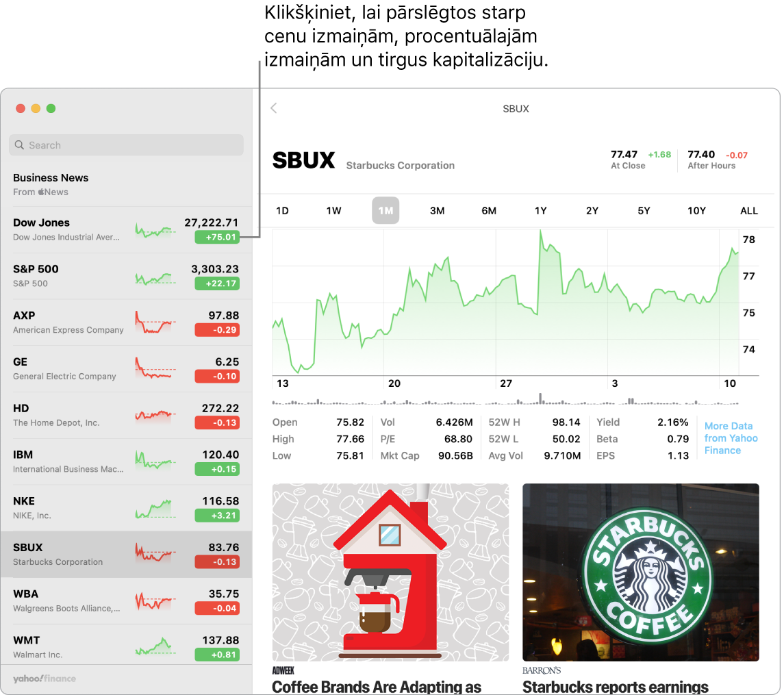The image size is (784, 697).
Task: Click the NKE +3.21 green badge
Action: (x=217, y=516)
